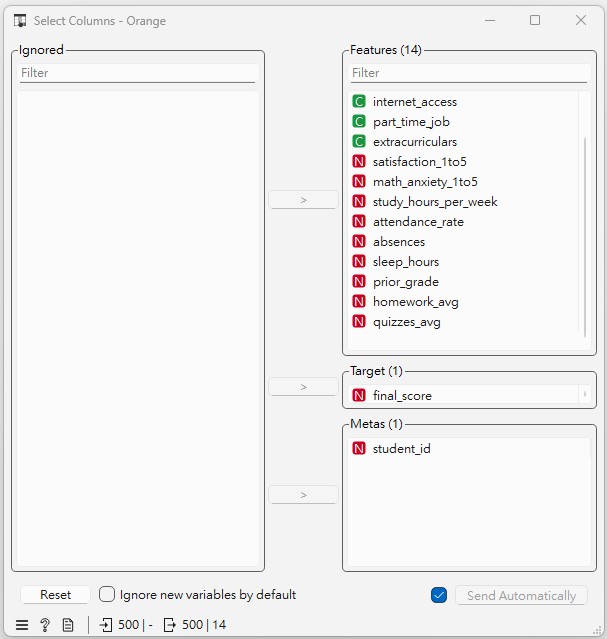Select the part_time_job feature
607x639 pixels.
click(411, 122)
